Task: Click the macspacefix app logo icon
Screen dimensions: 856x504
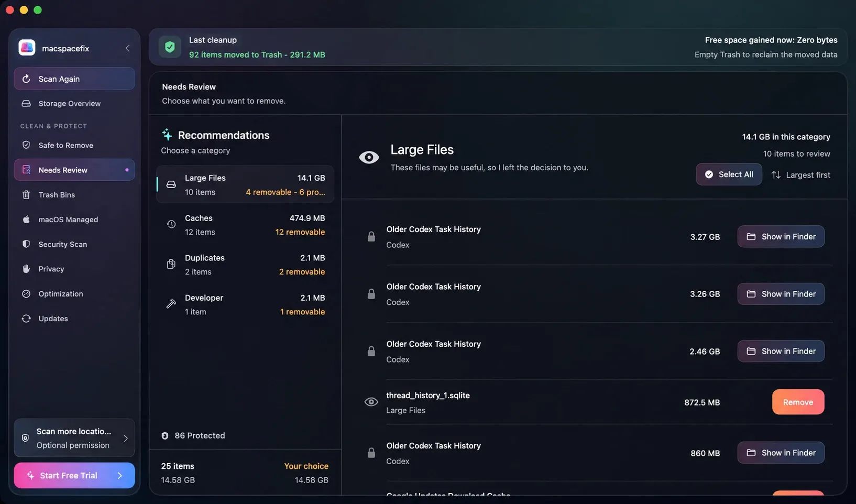Action: point(27,48)
